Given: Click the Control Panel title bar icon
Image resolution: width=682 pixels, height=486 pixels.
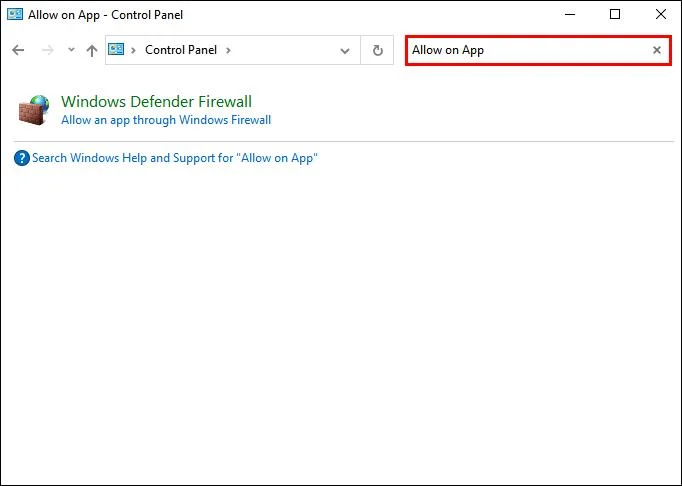Looking at the screenshot, I should [x=15, y=14].
